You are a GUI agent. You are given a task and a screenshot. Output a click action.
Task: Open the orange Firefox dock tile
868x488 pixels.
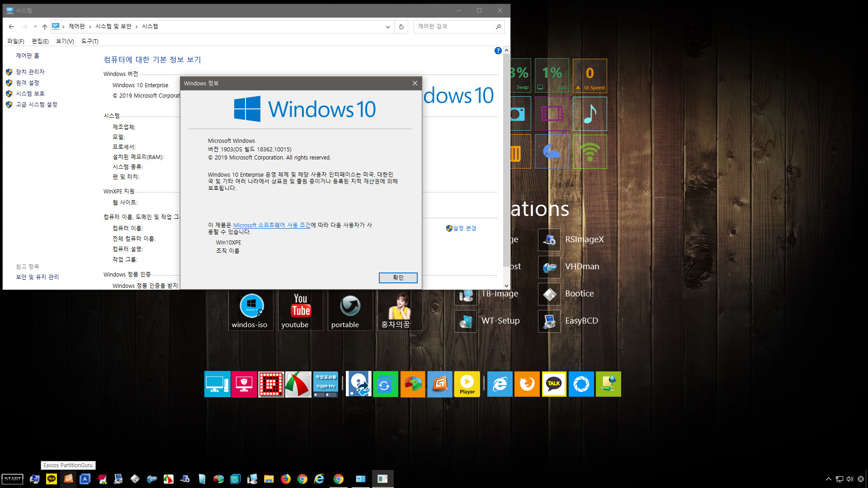[527, 384]
